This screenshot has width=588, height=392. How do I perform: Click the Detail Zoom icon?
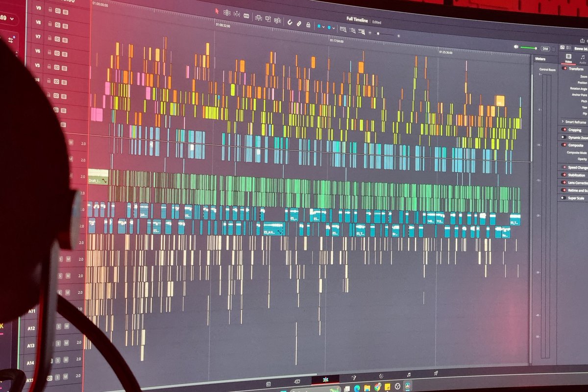(352, 30)
